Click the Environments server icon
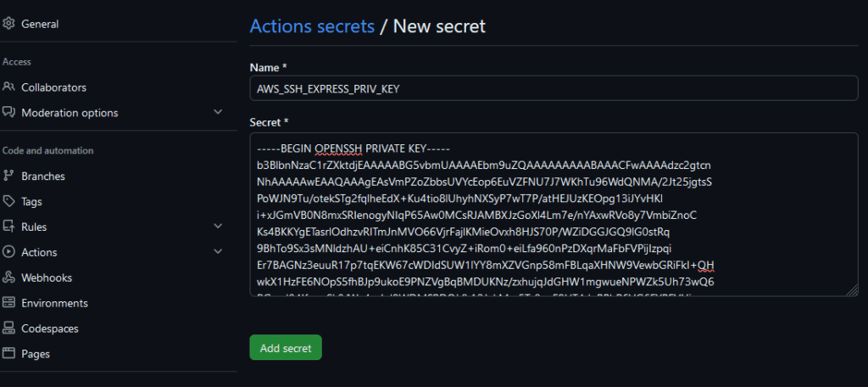 pyautogui.click(x=8, y=303)
